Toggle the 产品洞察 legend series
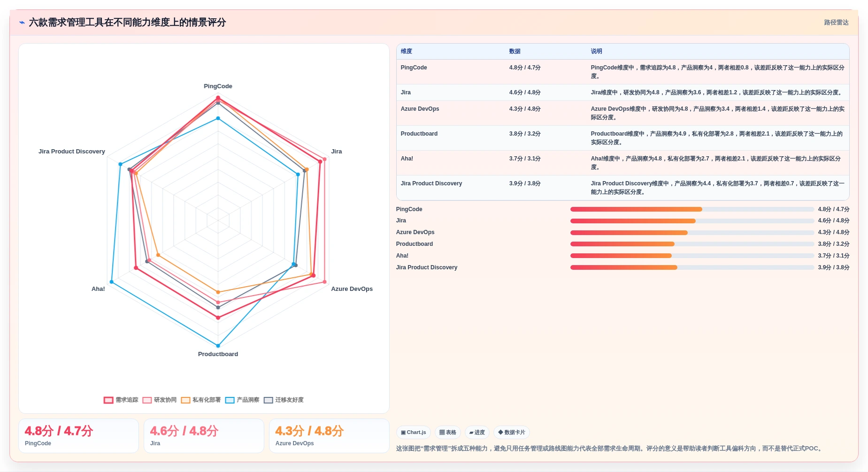Viewport: 868px width, 472px height. pos(242,400)
